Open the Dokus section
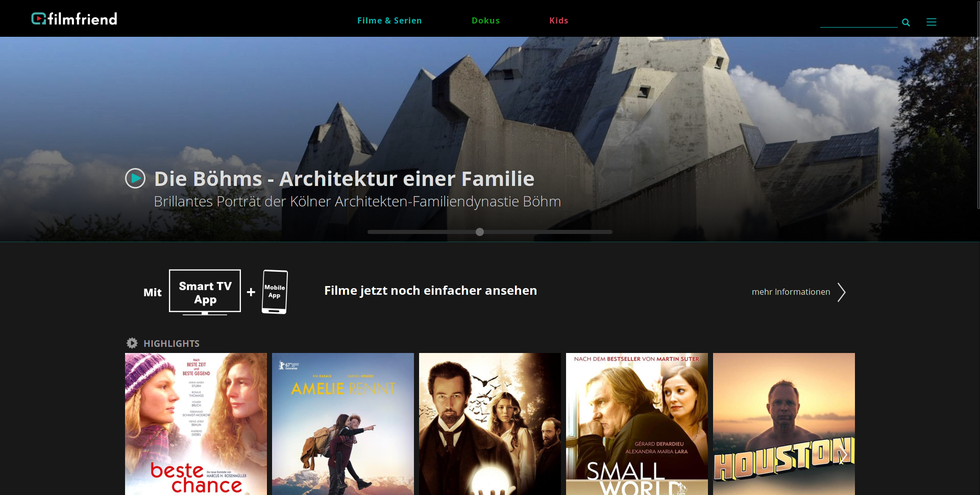The width and height of the screenshot is (980, 495). [x=486, y=20]
